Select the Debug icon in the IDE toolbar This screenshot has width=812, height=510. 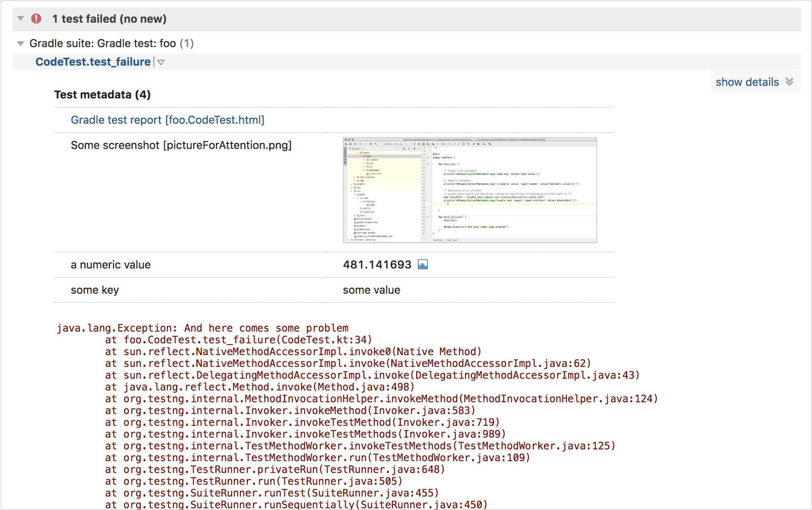tap(419, 144)
